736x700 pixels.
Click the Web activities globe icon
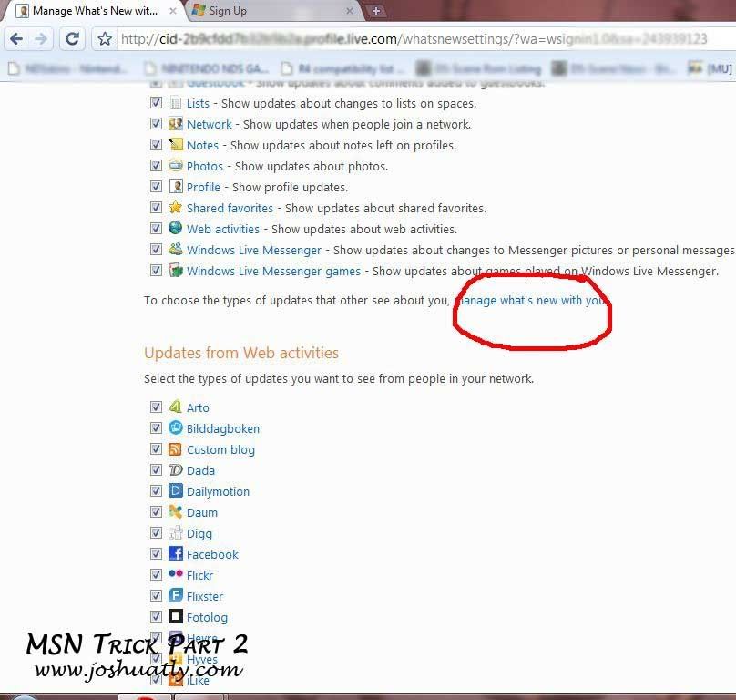(175, 229)
